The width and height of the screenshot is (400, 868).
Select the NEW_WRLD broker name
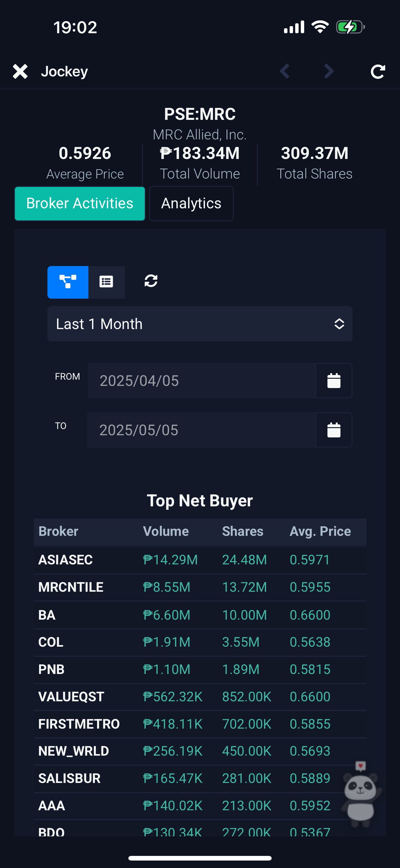click(73, 751)
